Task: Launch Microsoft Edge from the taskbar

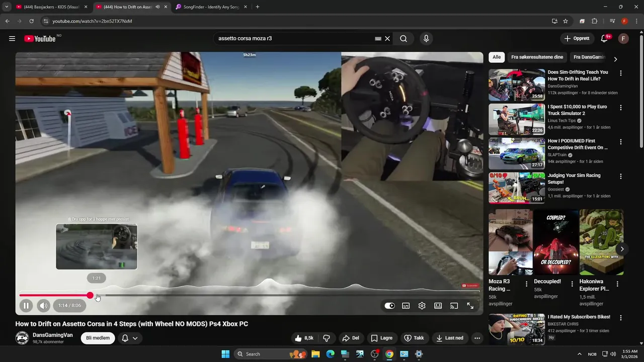Action: tap(330, 354)
